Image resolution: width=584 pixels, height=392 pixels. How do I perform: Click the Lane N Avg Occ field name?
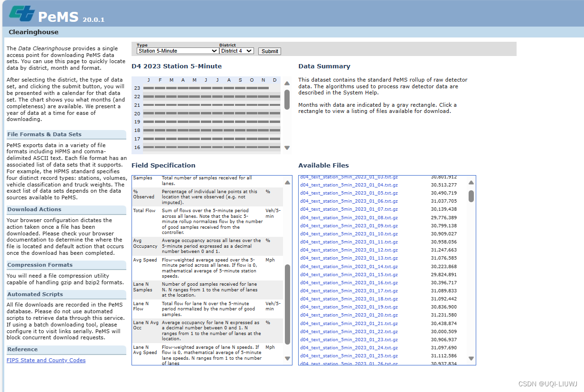(146, 326)
